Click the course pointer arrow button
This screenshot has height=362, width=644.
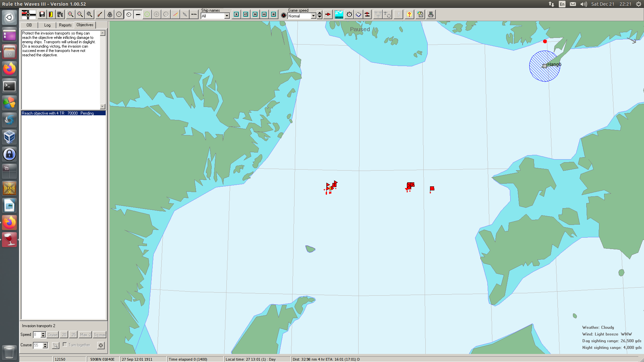click(56, 345)
